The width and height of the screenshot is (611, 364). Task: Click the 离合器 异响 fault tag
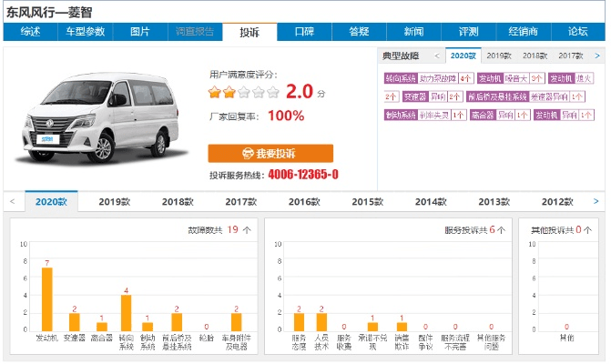pos(500,115)
